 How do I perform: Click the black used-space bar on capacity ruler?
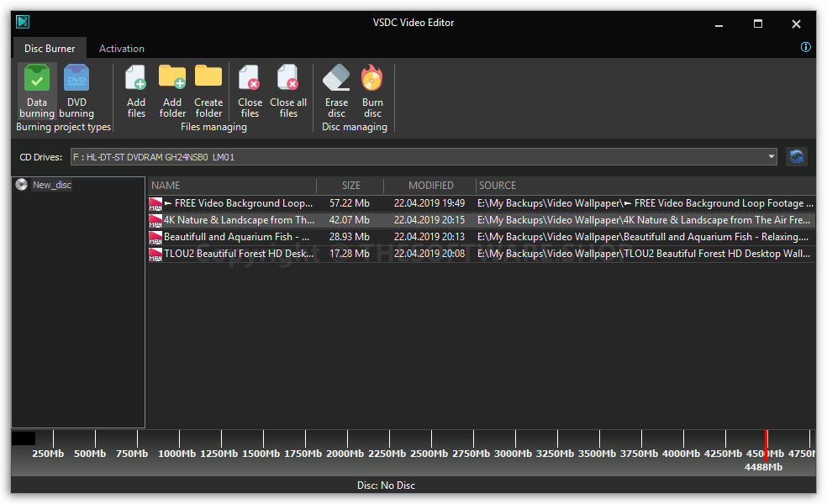click(24, 438)
